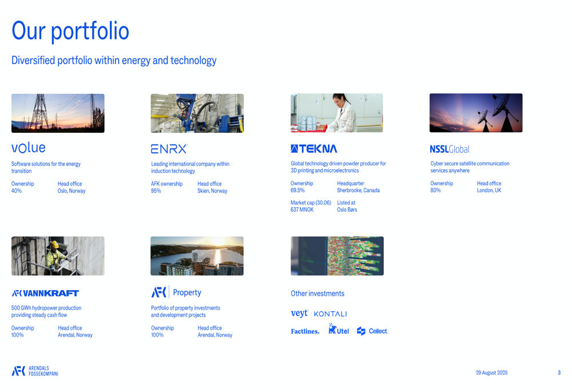Open the code screen photo
The image size is (572, 392).
pyautogui.click(x=337, y=256)
